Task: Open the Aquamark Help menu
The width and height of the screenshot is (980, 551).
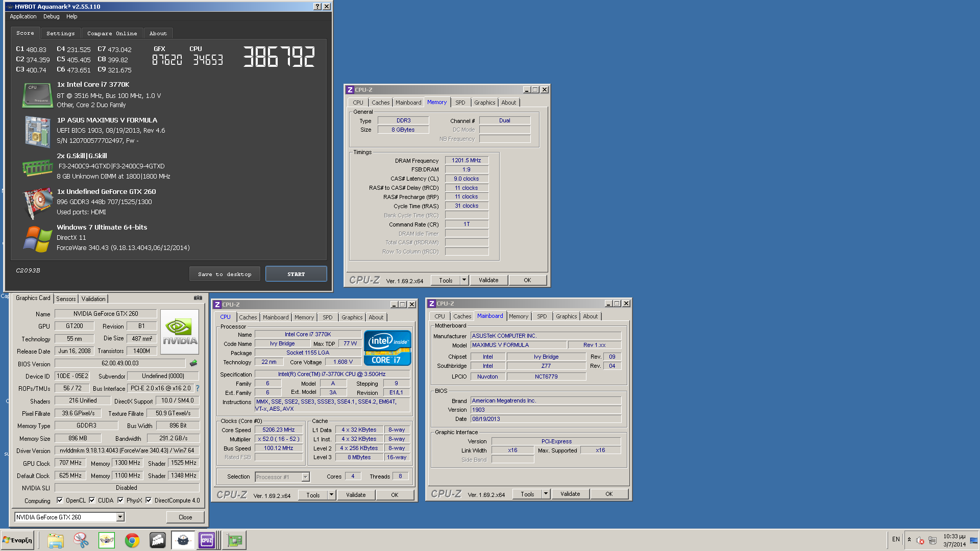Action: 71,16
